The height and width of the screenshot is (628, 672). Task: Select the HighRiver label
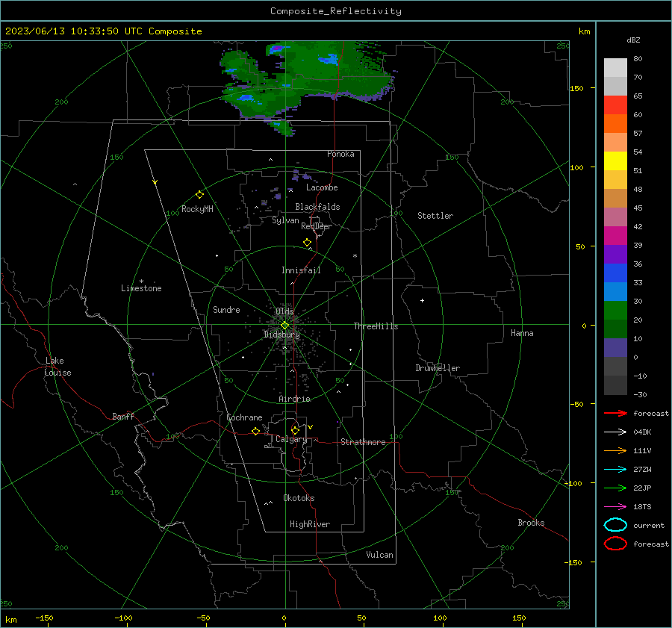tap(310, 524)
